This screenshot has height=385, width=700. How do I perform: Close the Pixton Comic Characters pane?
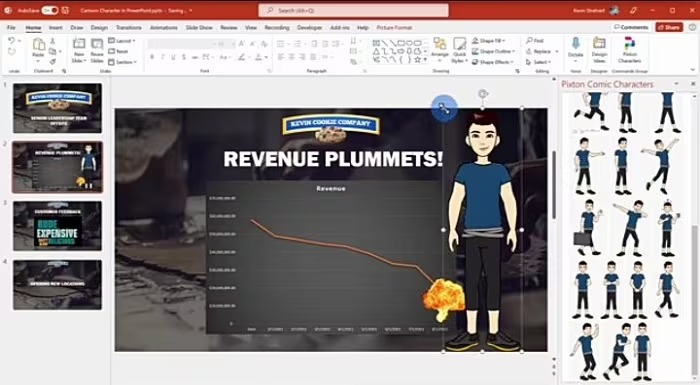click(693, 84)
